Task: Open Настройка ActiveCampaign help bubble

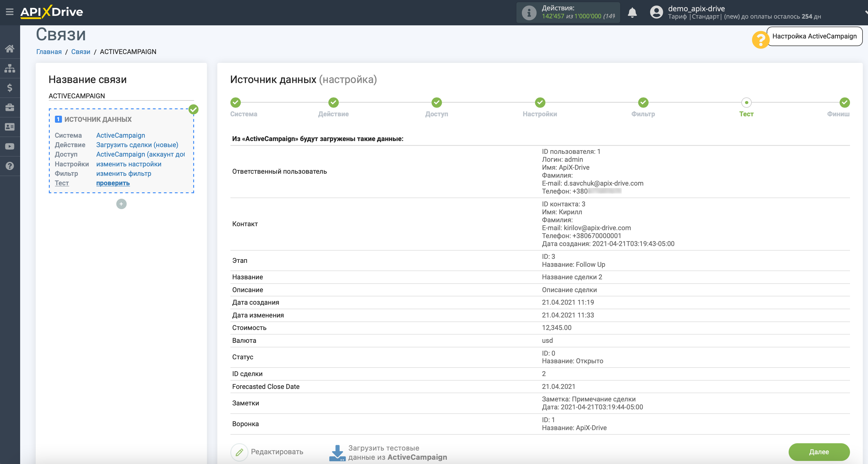Action: click(814, 36)
